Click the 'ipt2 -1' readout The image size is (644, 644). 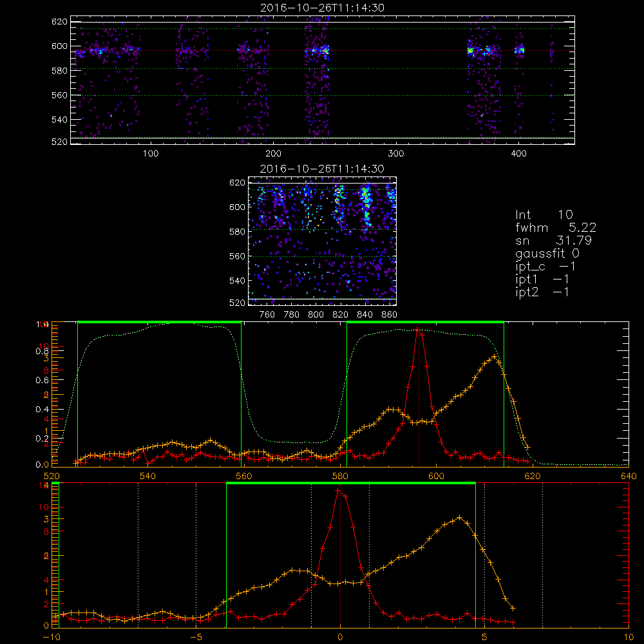coord(542,292)
